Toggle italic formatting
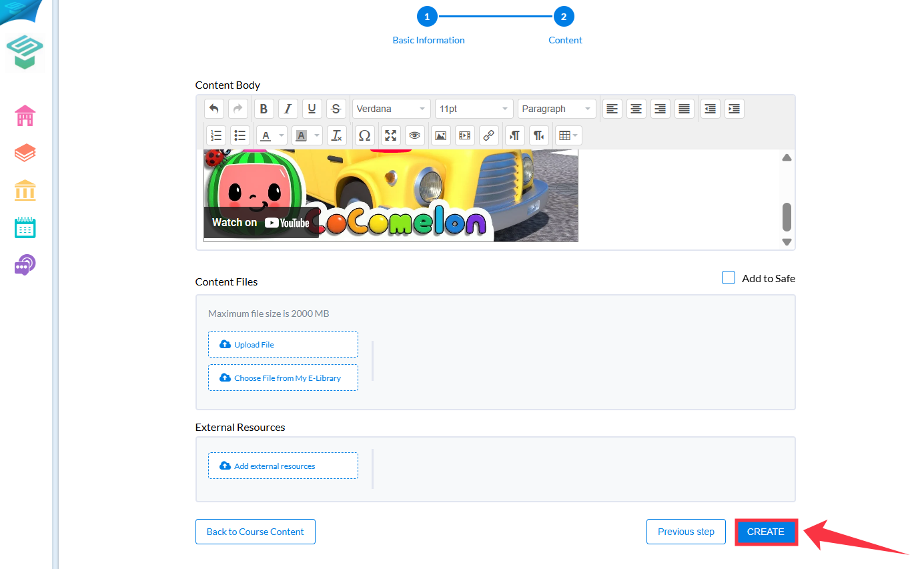The height and width of the screenshot is (569, 924). [288, 109]
